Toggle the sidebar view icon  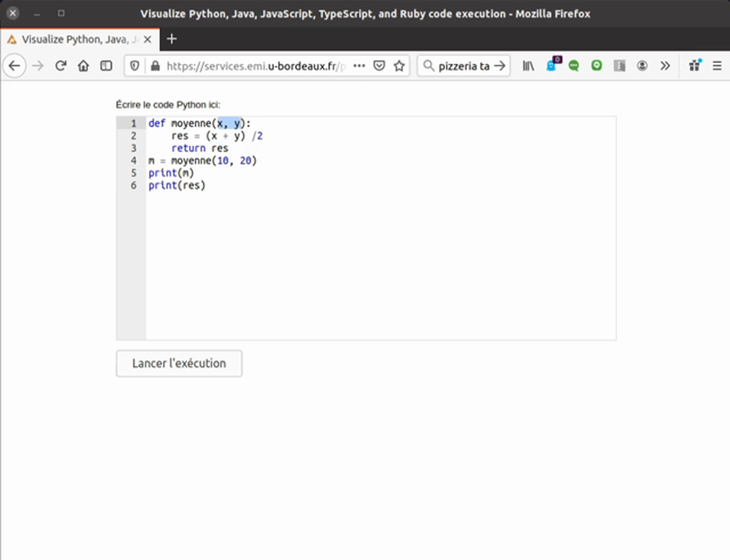pyautogui.click(x=106, y=66)
